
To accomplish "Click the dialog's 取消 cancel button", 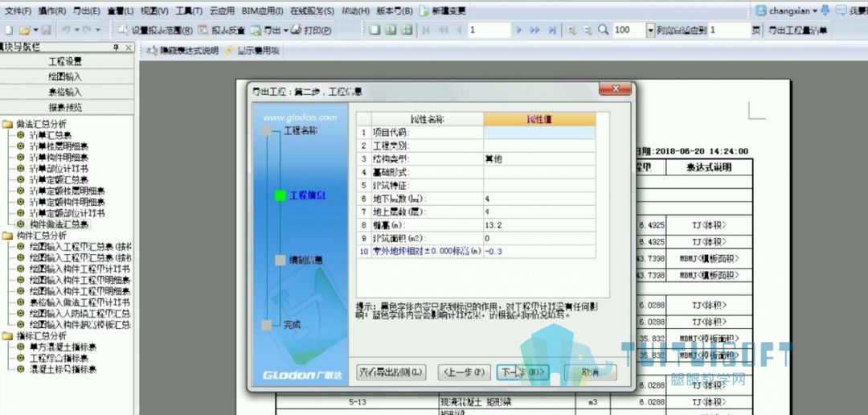I will (591, 372).
